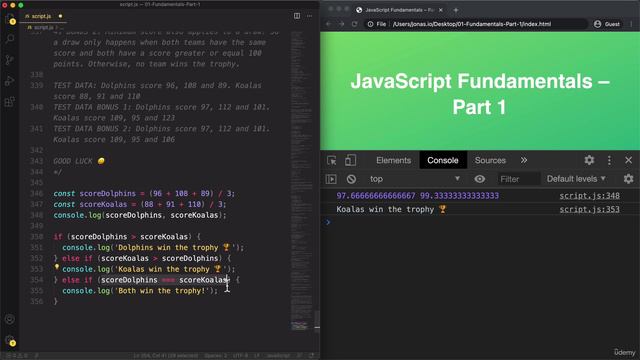640x360 pixels.
Task: Click the GOOD LUCK comment line
Action: click(x=79, y=161)
